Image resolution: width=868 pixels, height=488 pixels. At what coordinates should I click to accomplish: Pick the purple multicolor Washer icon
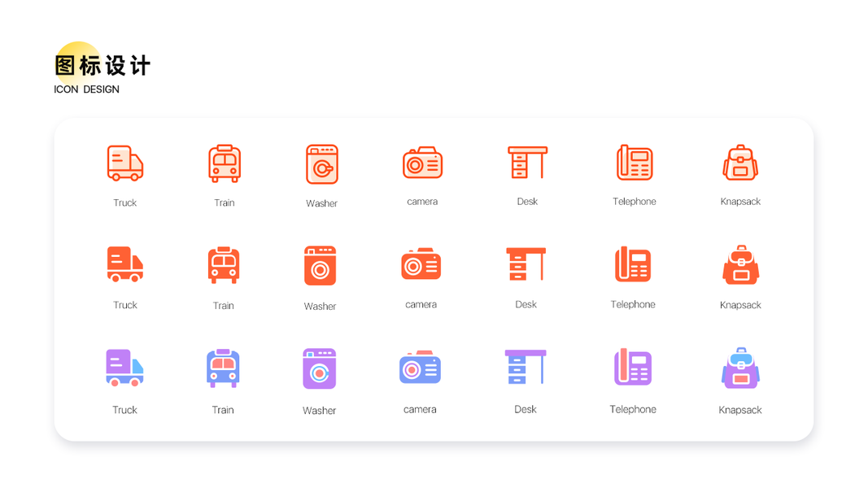tap(320, 368)
